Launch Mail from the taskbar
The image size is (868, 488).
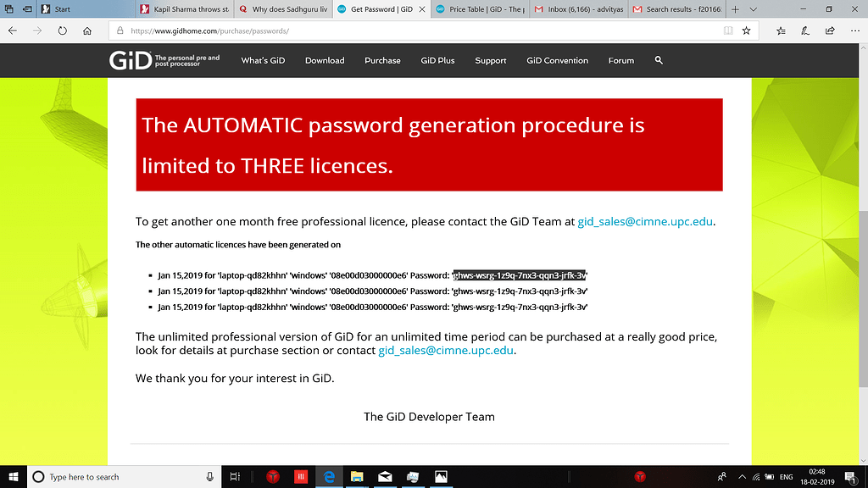(x=384, y=476)
